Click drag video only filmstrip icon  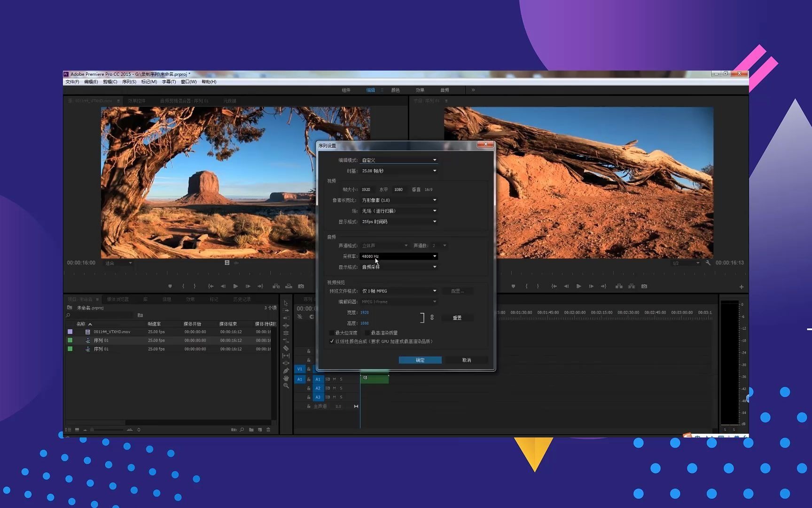pos(227,263)
